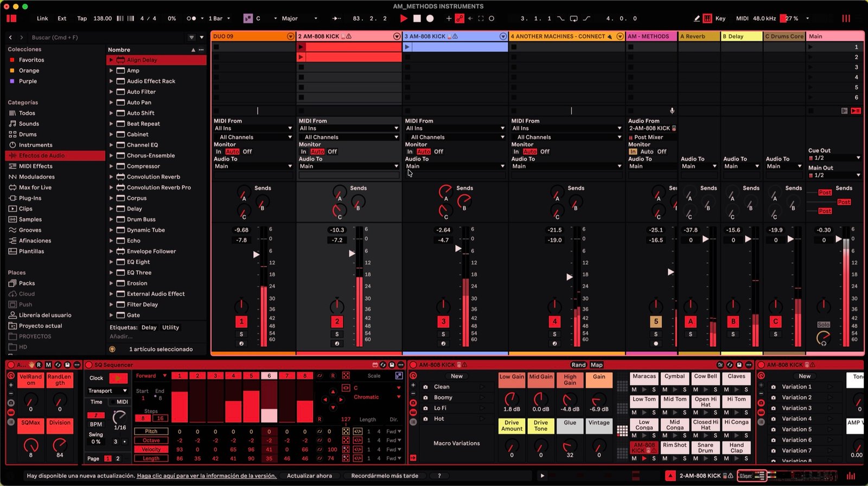Screen dimensions: 868x486
Task: Arm the Arrangement Record button
Action: pos(430,18)
